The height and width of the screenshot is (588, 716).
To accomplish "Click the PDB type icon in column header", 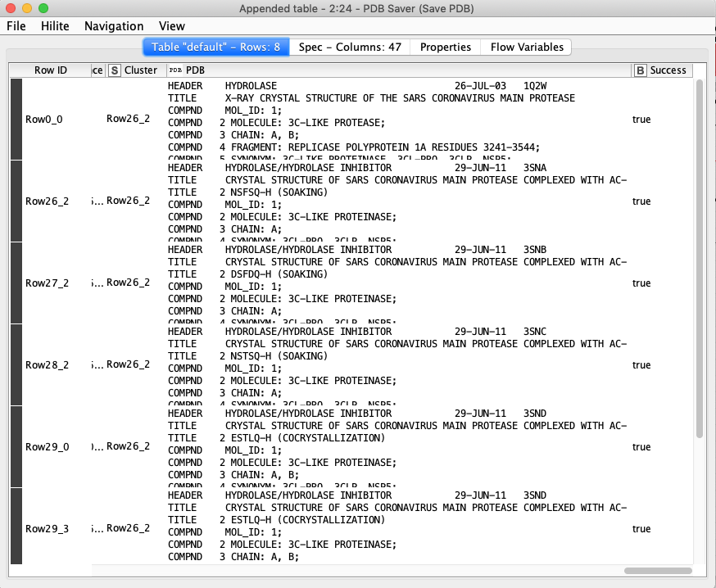I will pos(175,70).
